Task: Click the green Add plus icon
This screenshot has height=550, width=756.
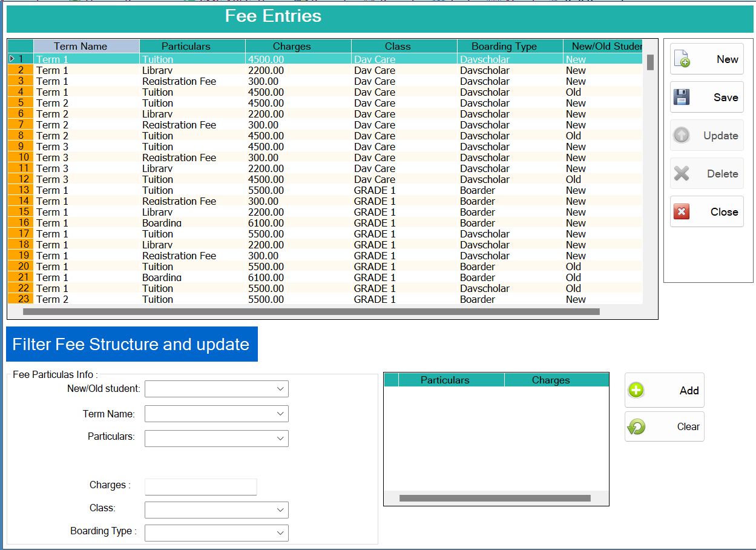Action: [636, 390]
